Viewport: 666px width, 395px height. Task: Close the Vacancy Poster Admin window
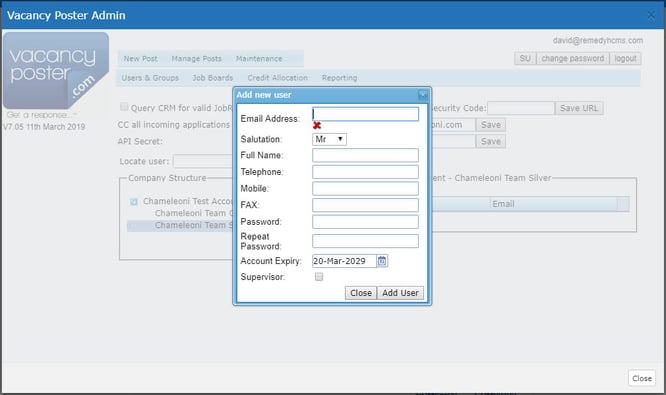pyautogui.click(x=651, y=15)
